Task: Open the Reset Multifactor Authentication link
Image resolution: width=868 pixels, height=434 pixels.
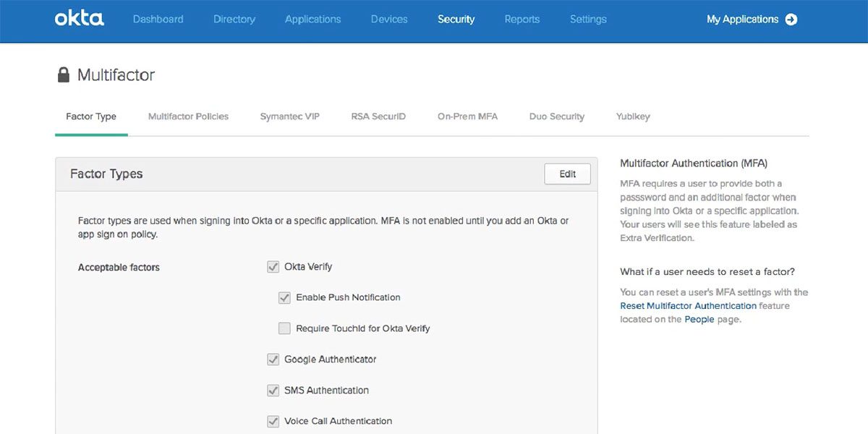Action: (x=688, y=305)
